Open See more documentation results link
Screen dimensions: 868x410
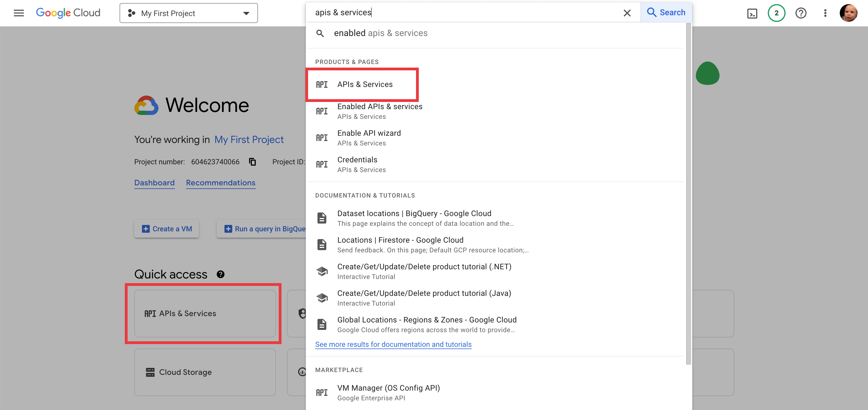393,344
